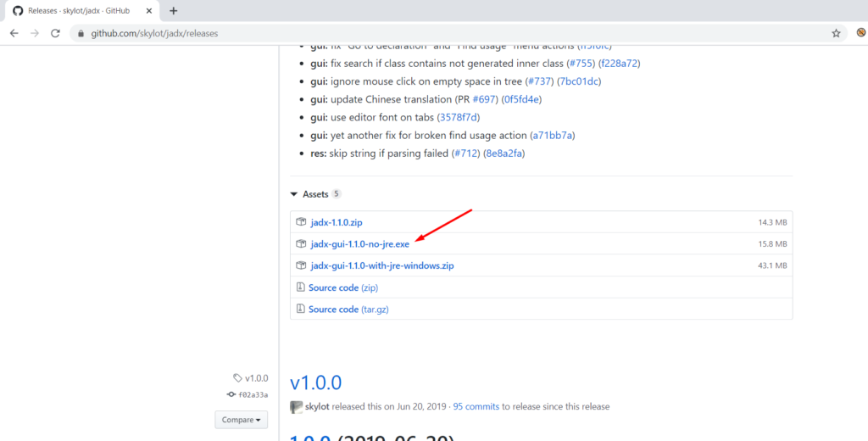Click the browser forward arrow
This screenshot has width=868, height=441.
[x=35, y=33]
